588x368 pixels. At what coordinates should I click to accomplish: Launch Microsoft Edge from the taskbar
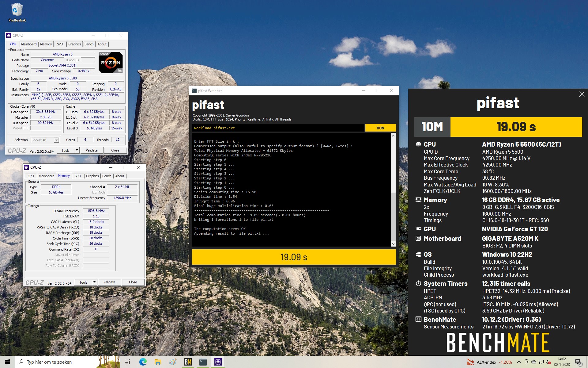coord(143,362)
